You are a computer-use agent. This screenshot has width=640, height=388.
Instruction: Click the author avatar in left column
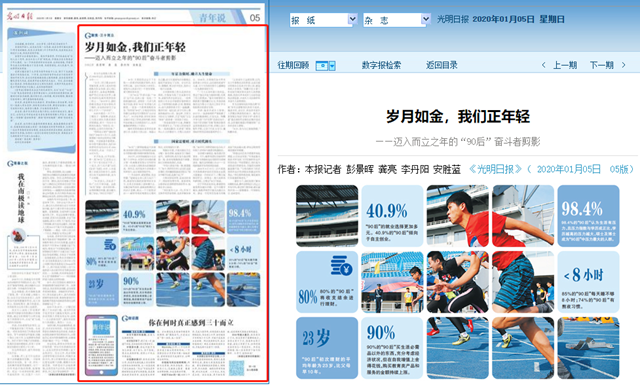pyautogui.click(x=18, y=236)
